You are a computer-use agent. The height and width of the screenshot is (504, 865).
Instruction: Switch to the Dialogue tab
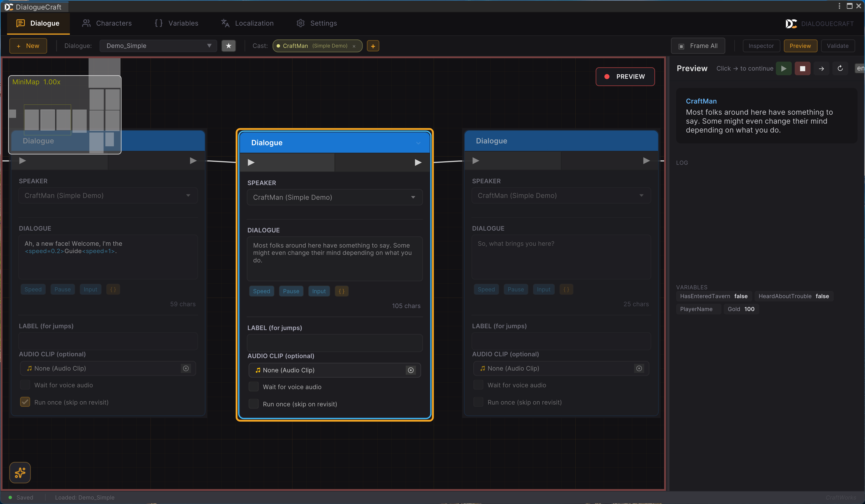click(x=38, y=23)
